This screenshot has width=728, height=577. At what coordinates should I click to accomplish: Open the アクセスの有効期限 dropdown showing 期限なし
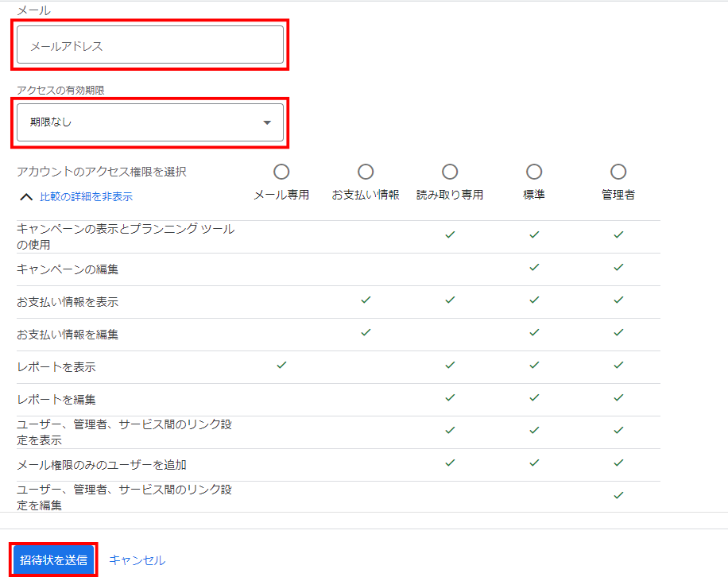pos(150,122)
